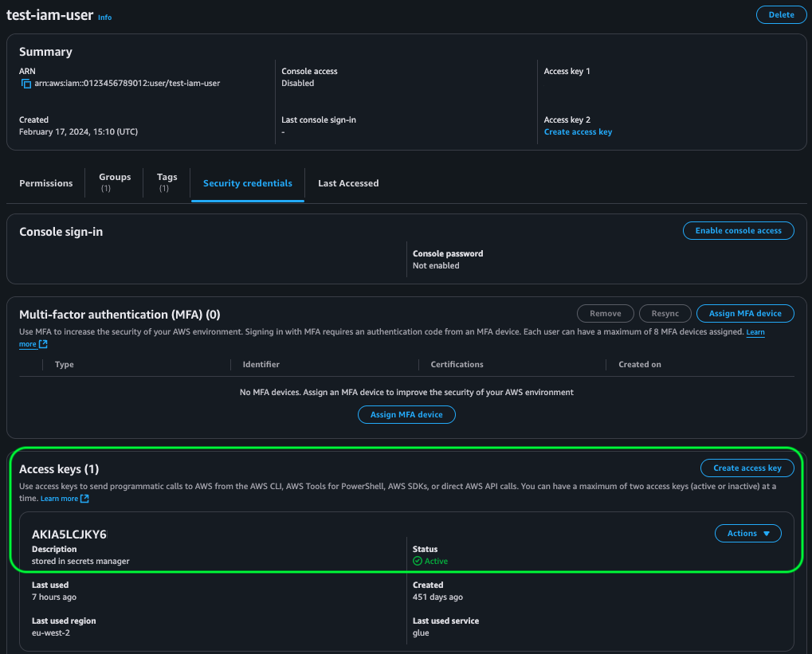Expand Access key 2 Create access key link
Screen dimensions: 812x654
(x=578, y=131)
